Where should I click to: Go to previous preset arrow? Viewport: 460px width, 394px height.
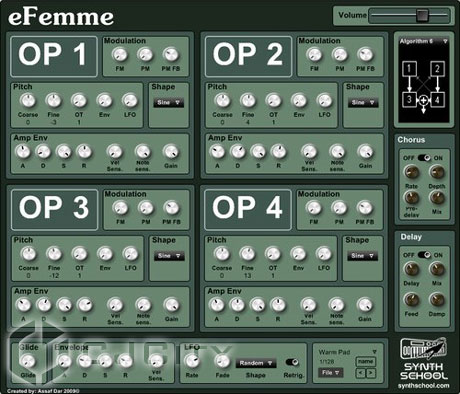coord(361,373)
